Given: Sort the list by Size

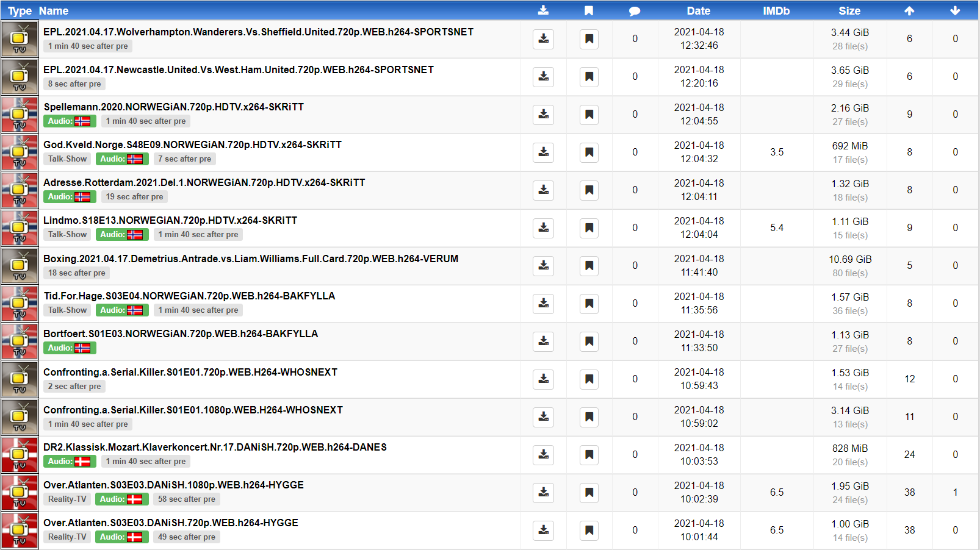Looking at the screenshot, I should click(849, 11).
